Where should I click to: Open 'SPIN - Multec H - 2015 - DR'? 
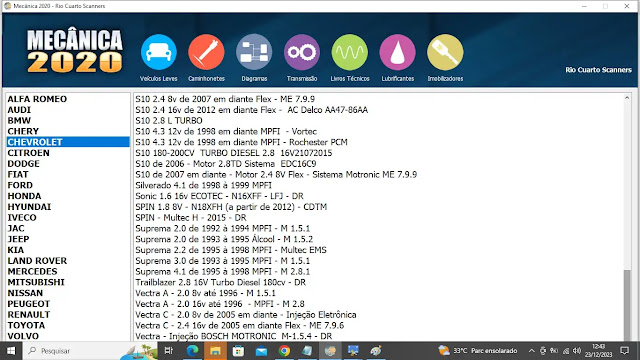tap(191, 218)
